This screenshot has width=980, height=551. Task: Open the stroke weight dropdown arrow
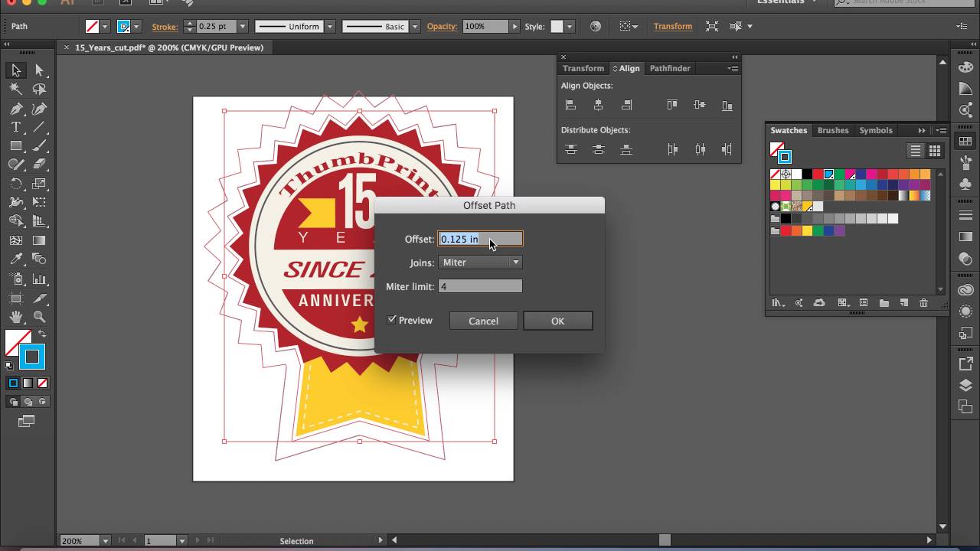coord(242,26)
